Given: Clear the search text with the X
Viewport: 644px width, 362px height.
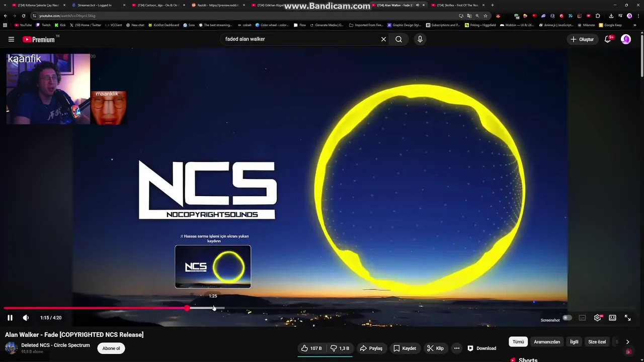Looking at the screenshot, I should pyautogui.click(x=383, y=39).
